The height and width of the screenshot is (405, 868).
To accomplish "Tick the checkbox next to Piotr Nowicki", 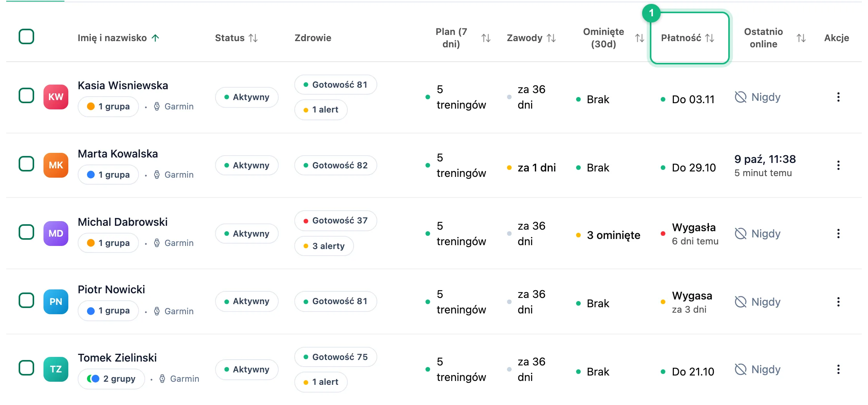I will [x=26, y=300].
